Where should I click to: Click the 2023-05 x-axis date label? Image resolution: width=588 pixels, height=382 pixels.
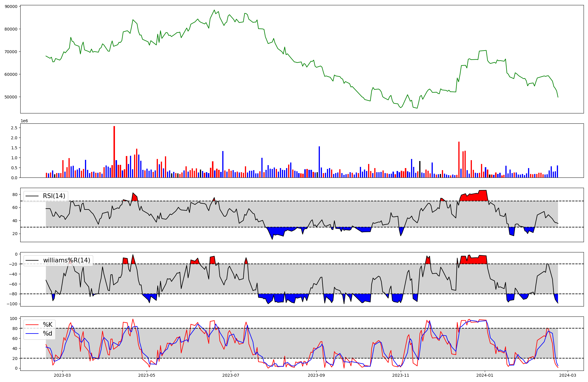click(146, 375)
